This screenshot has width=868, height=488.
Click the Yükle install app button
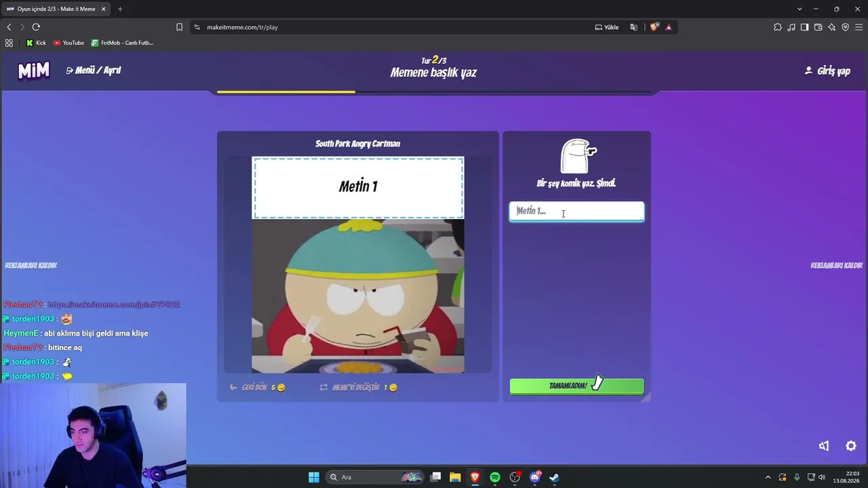tap(607, 27)
